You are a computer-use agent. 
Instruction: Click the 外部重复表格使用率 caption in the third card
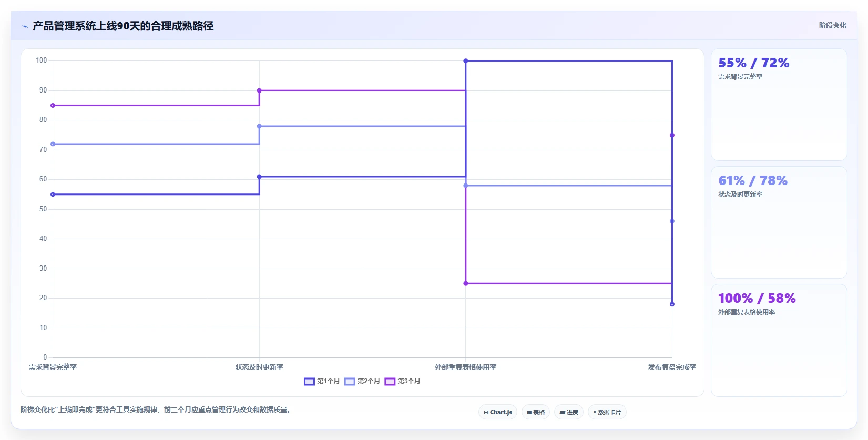(747, 312)
